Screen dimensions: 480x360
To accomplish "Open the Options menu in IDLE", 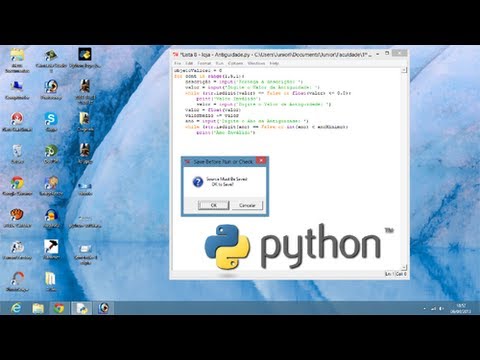I will [235, 63].
